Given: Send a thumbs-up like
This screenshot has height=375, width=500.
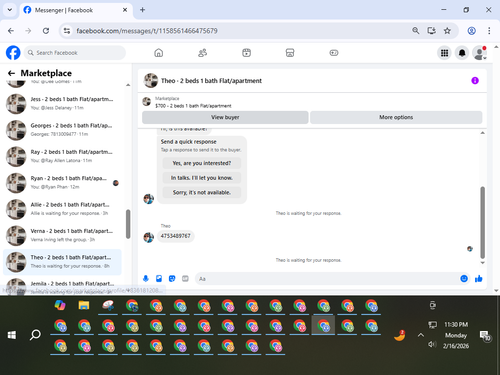Looking at the screenshot, I should tap(479, 279).
